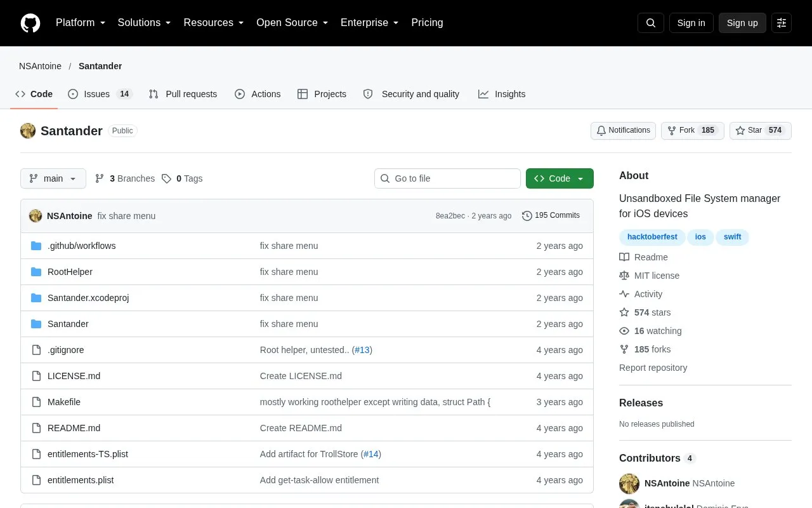812x508 pixels.
Task: Open the Actions tab
Action: point(258,94)
